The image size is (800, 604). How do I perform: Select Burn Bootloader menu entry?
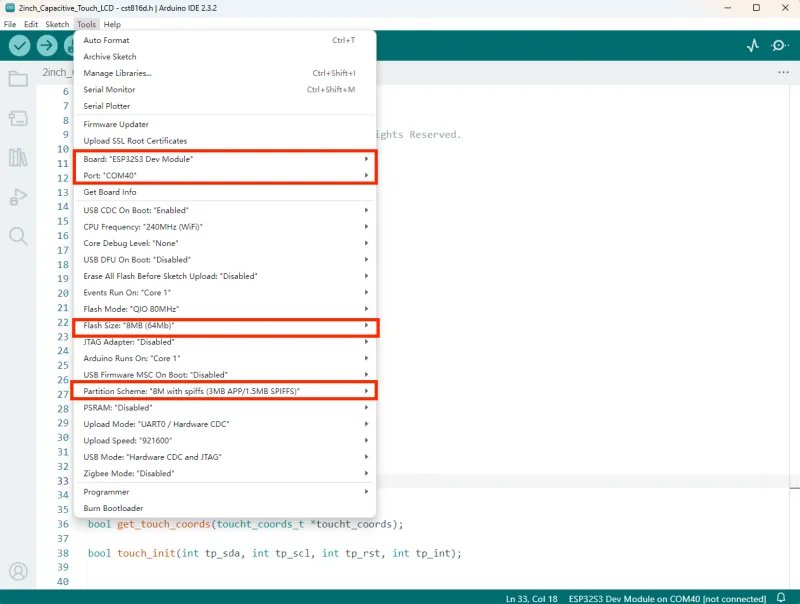(224, 508)
